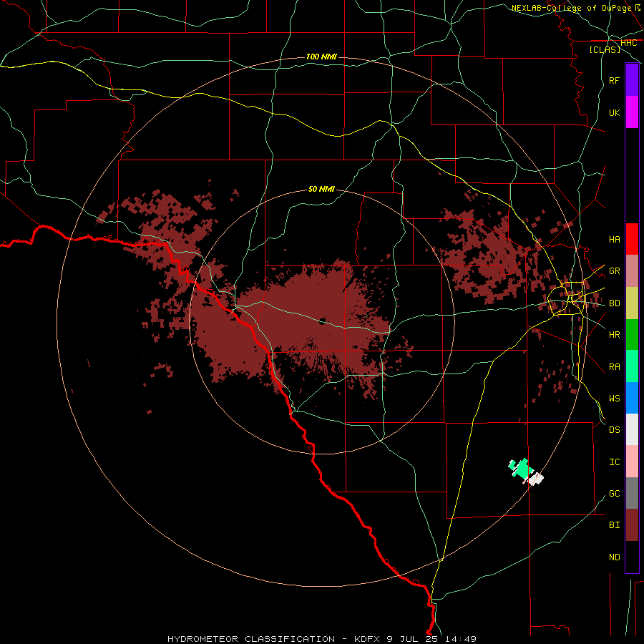
Task: Click the 100 NMI range ring label
Action: point(321,57)
